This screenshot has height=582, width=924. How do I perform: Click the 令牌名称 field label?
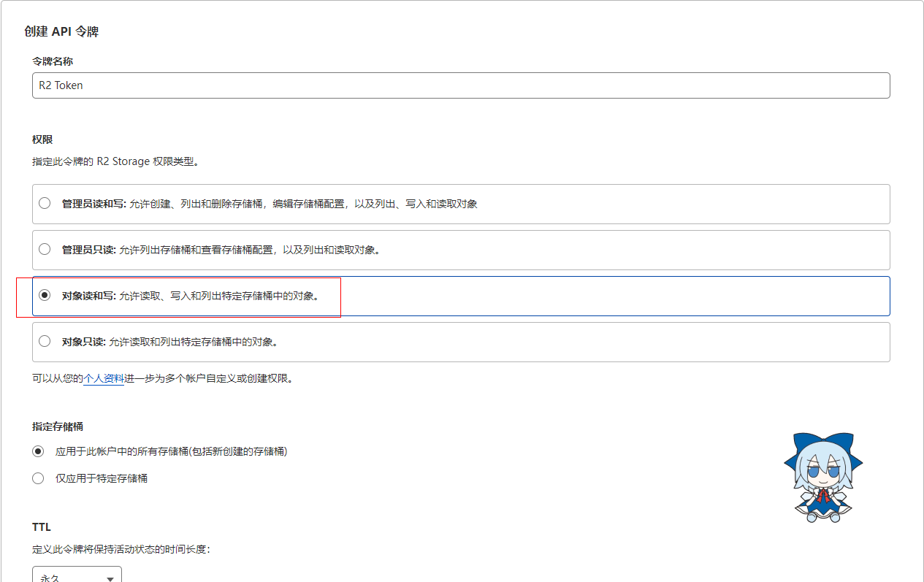tap(53, 61)
